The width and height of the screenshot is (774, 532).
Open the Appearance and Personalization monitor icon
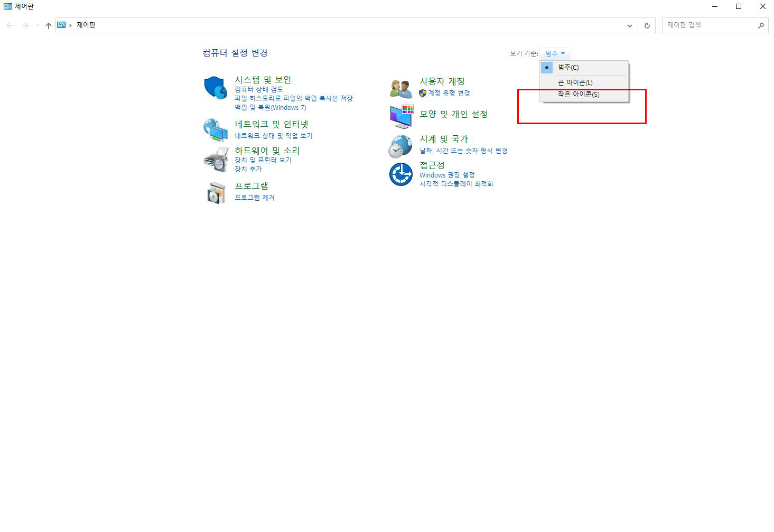[401, 117]
